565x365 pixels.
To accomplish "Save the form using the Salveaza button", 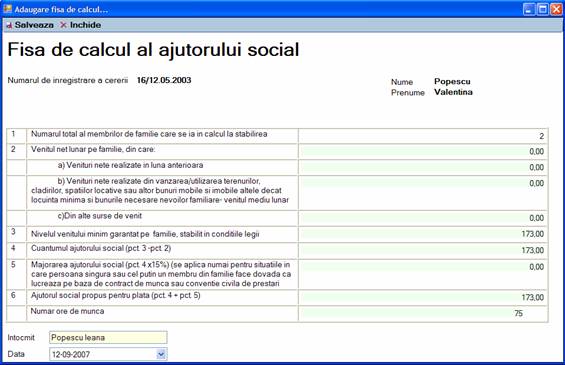I will 30,25.
